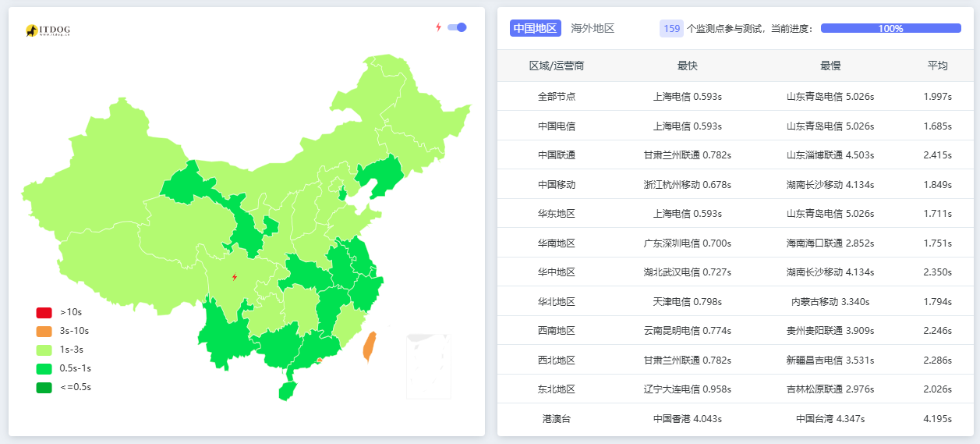Select the 中国联通 row label
Viewport: 980px width, 444px height.
click(x=556, y=155)
